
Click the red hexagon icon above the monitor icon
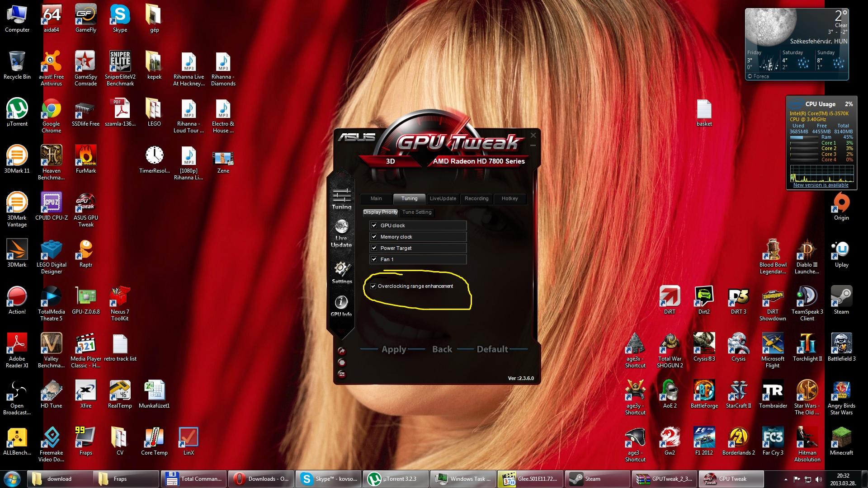pos(342,362)
